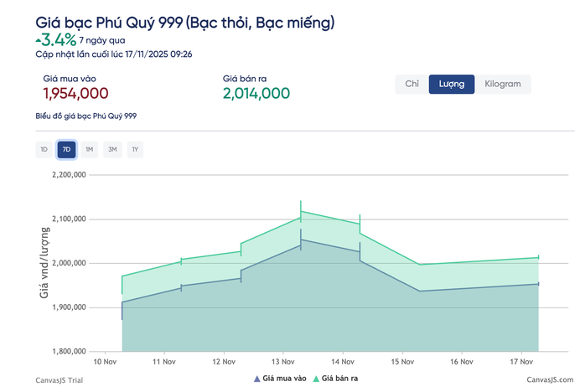Click the 17 Nov x-axis label
The height and width of the screenshot is (392, 585).
[x=522, y=362]
